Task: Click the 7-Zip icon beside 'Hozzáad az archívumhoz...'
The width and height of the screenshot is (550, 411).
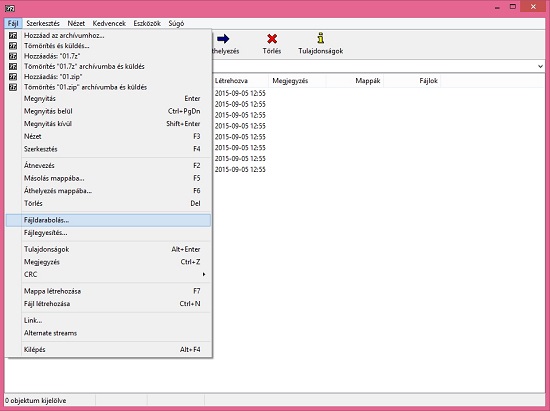Action: [13, 35]
